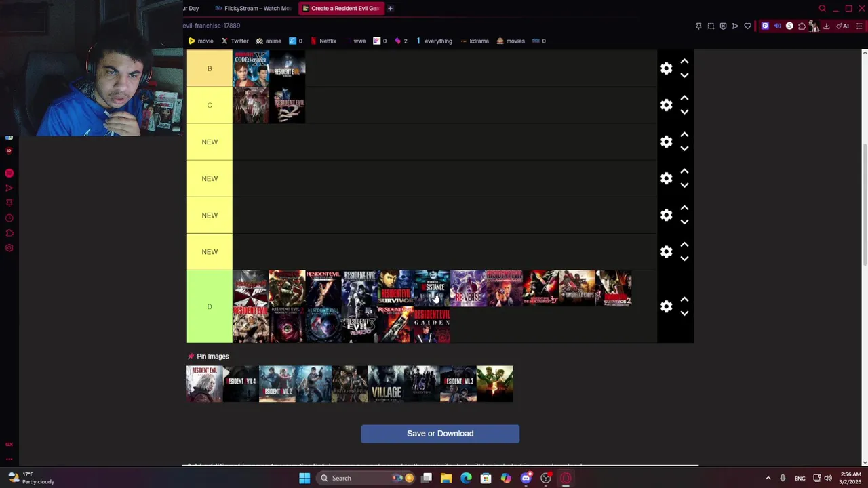Open the Windows Start menu
868x488 pixels.
pos(304,478)
